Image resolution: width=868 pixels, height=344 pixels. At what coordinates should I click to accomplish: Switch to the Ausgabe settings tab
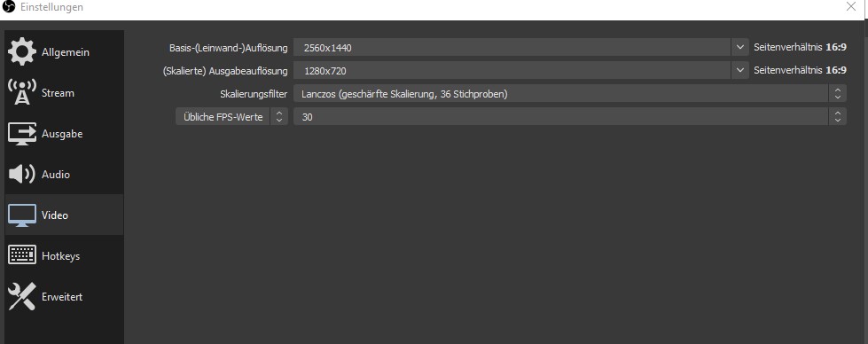[64, 134]
